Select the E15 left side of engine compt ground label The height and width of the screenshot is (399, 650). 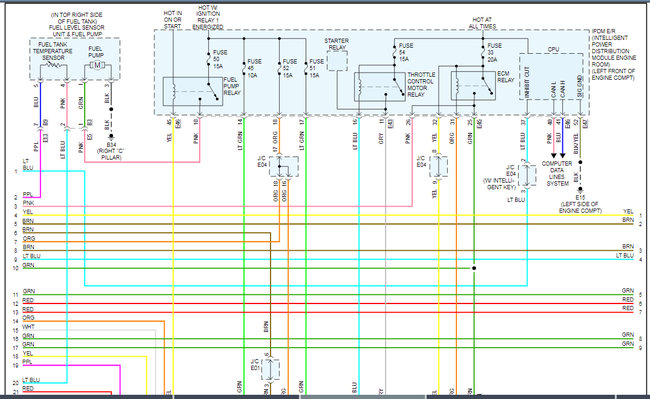pyautogui.click(x=580, y=204)
